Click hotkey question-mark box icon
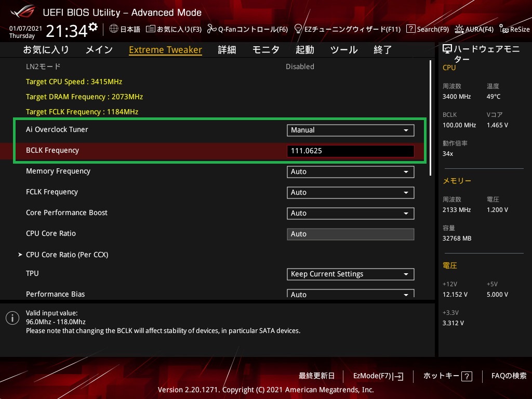 (467, 376)
